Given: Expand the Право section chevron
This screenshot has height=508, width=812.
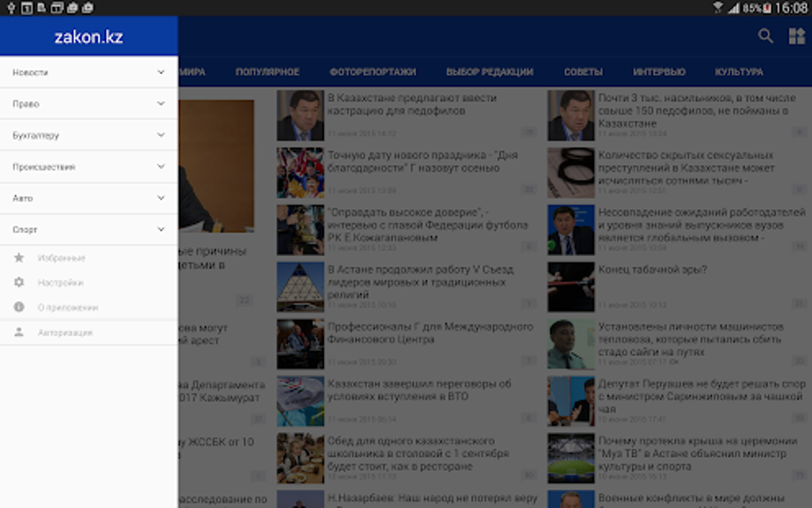Looking at the screenshot, I should [x=161, y=104].
